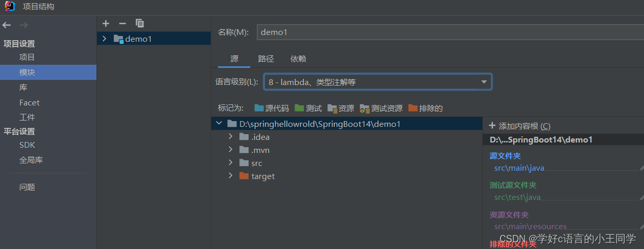Screen dimensions: 644x249
Task: Click the back navigation arrow
Action: tap(7, 25)
